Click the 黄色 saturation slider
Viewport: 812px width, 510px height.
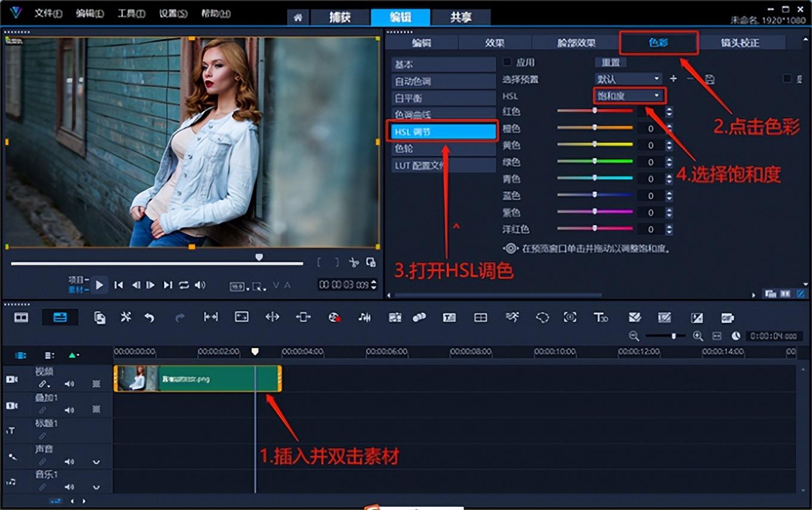[x=595, y=145]
